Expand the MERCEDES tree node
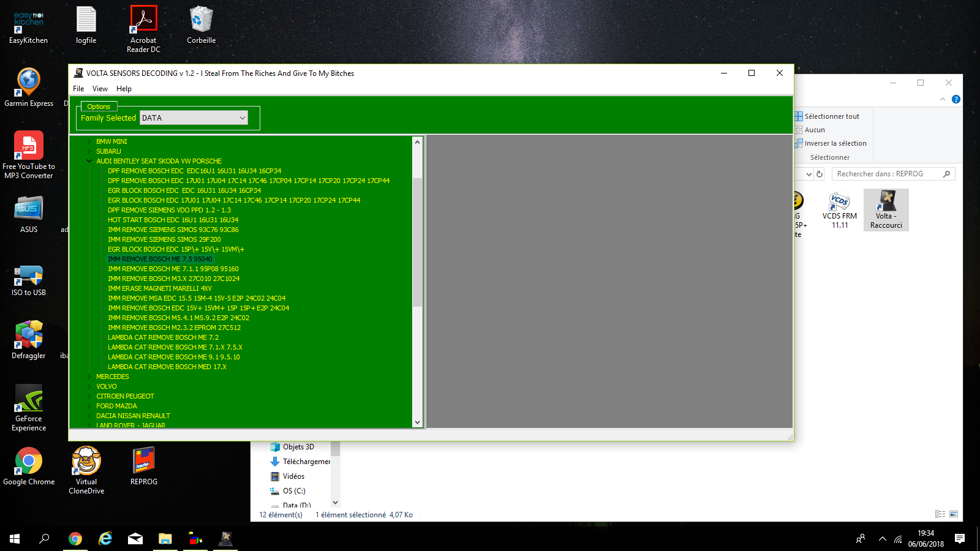980x551 pixels. point(89,377)
